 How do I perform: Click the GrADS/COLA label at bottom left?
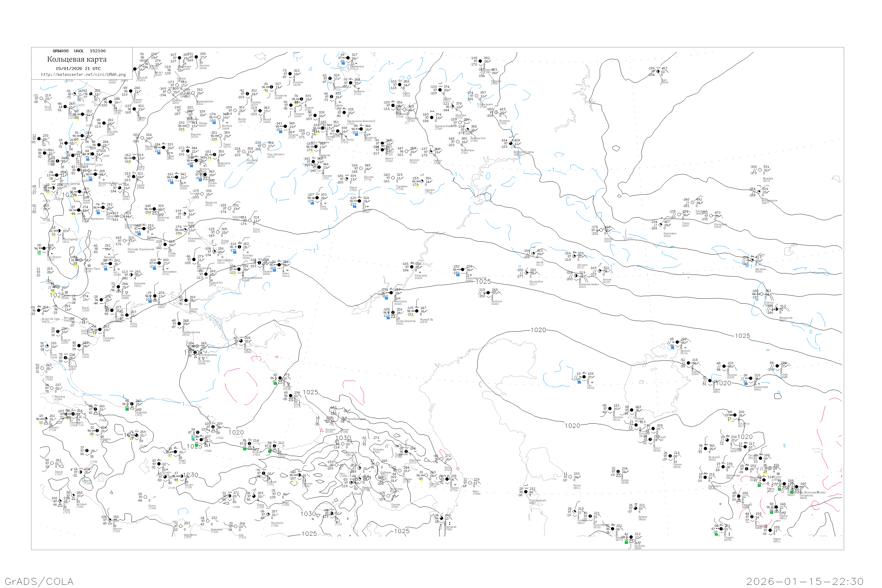click(39, 581)
